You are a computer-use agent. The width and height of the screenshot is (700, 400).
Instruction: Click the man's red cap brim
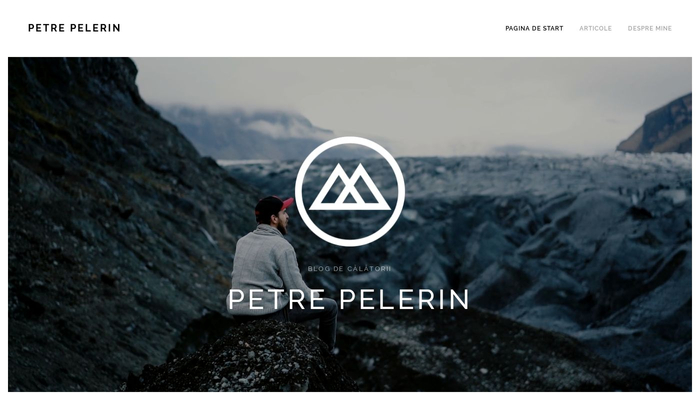(287, 204)
